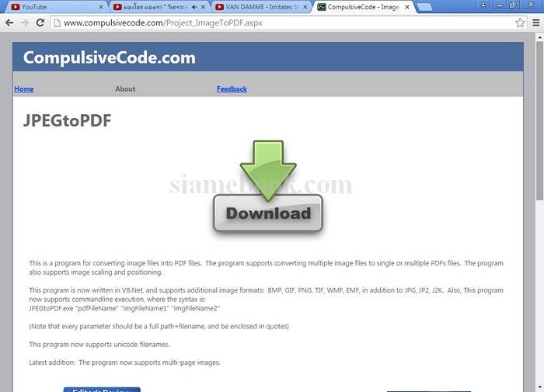Click the scrollbar up arrow
The height and width of the screenshot is (392, 544).
(x=539, y=36)
